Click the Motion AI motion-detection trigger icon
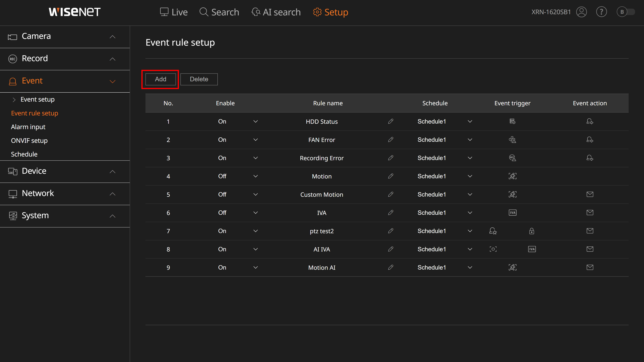The image size is (644, 362). [513, 267]
